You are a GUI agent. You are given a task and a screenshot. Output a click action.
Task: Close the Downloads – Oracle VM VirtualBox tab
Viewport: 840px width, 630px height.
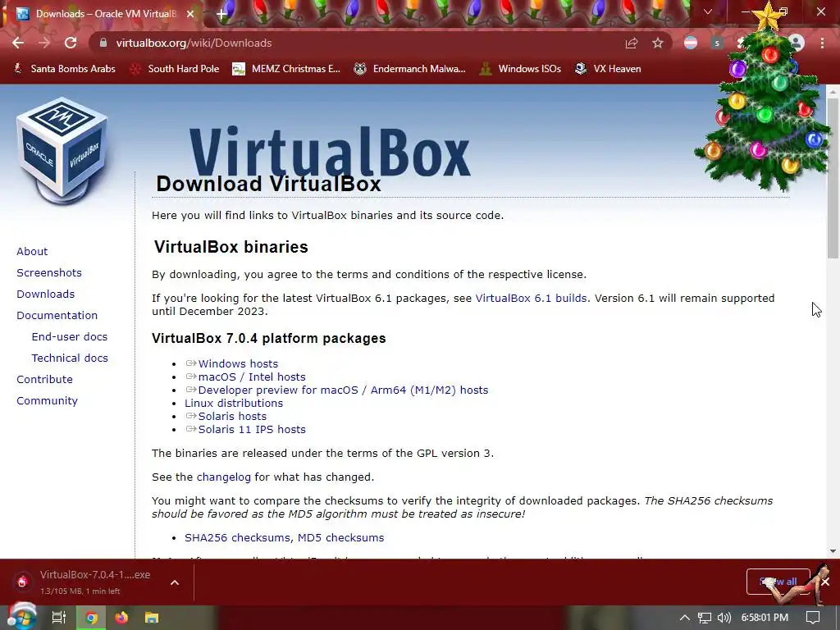[190, 14]
